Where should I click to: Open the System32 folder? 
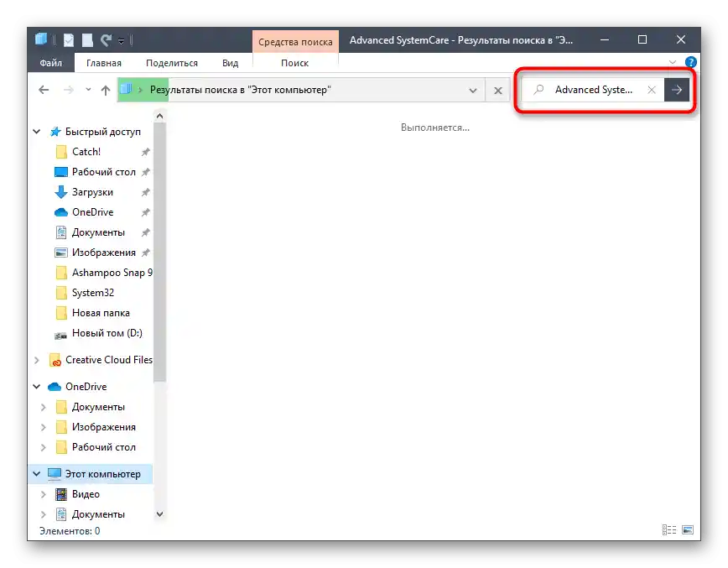[x=93, y=293]
